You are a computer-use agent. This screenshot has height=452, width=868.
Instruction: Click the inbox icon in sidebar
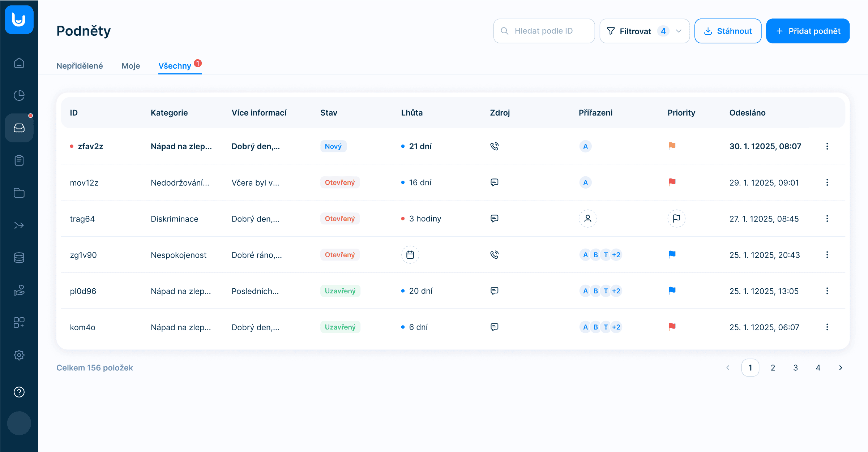pyautogui.click(x=19, y=128)
